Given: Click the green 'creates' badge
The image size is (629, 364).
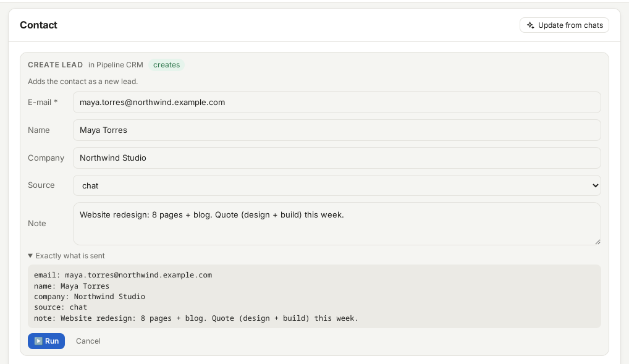Looking at the screenshot, I should tap(166, 65).
